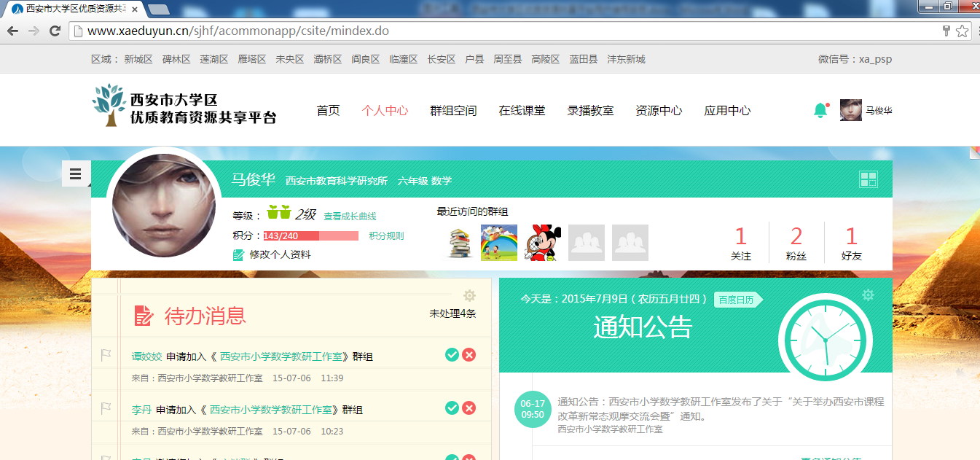Click the 百度日历 tag button
The height and width of the screenshot is (460, 980).
pyautogui.click(x=737, y=300)
